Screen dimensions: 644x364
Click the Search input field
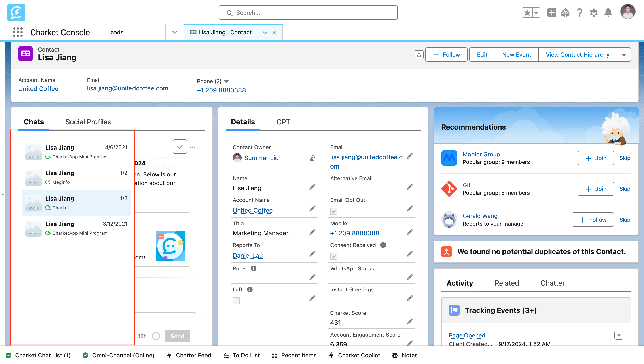308,13
